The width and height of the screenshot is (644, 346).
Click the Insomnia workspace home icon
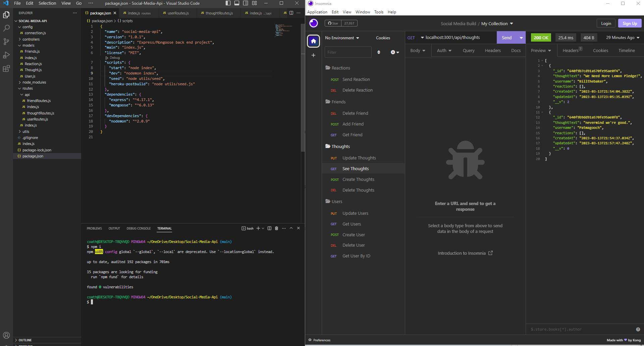pyautogui.click(x=313, y=41)
